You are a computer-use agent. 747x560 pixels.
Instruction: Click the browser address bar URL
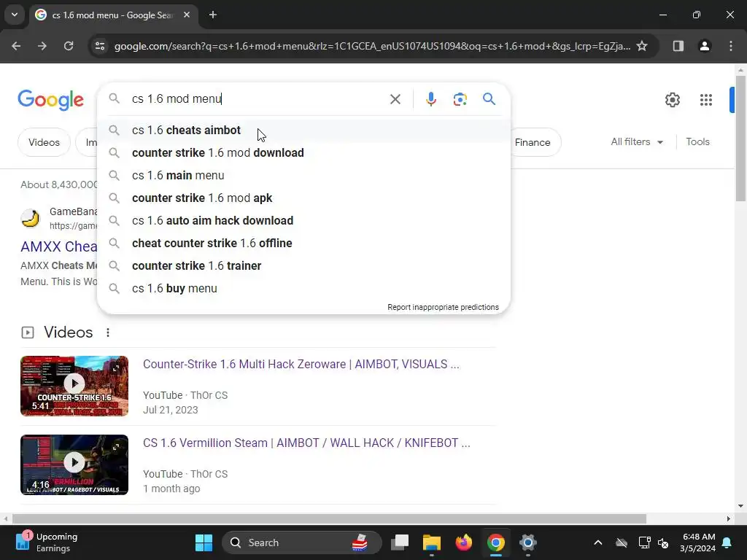(x=372, y=46)
